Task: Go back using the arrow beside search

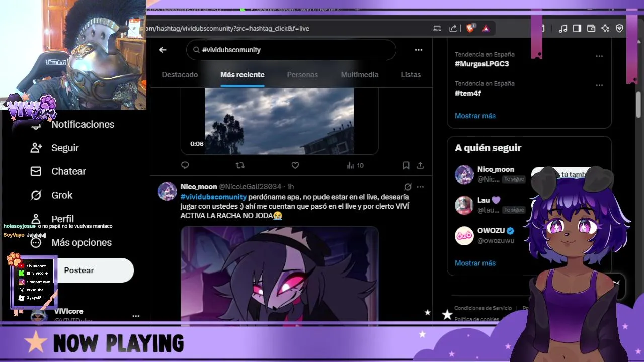Action: pyautogui.click(x=163, y=50)
